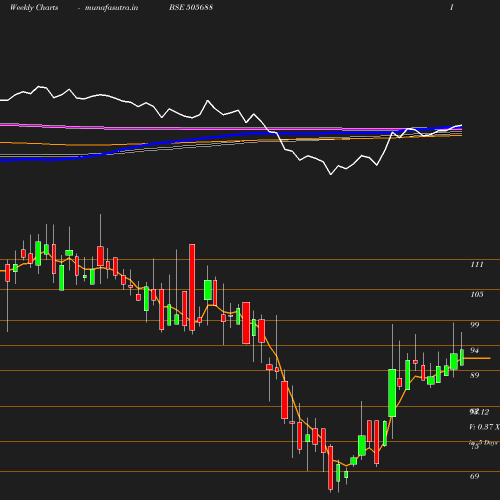Image resolution: width=500 pixels, height=500 pixels.
Task: Click the 105 price axis label
Action: tap(477, 294)
